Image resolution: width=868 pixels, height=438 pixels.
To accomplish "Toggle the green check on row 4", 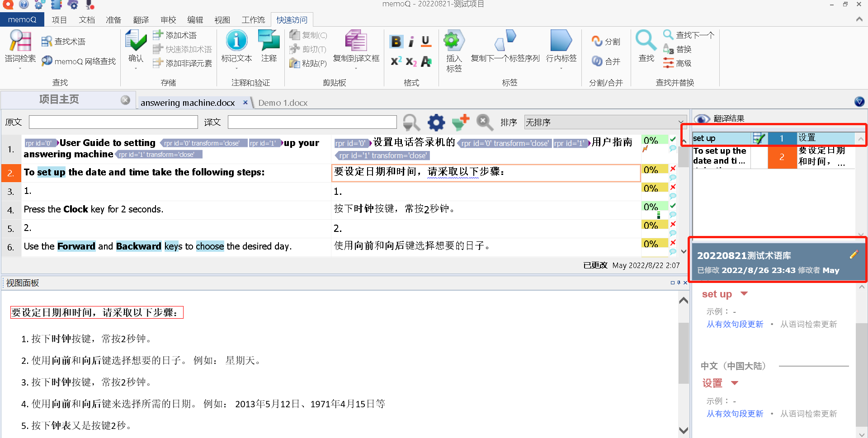I will click(673, 206).
